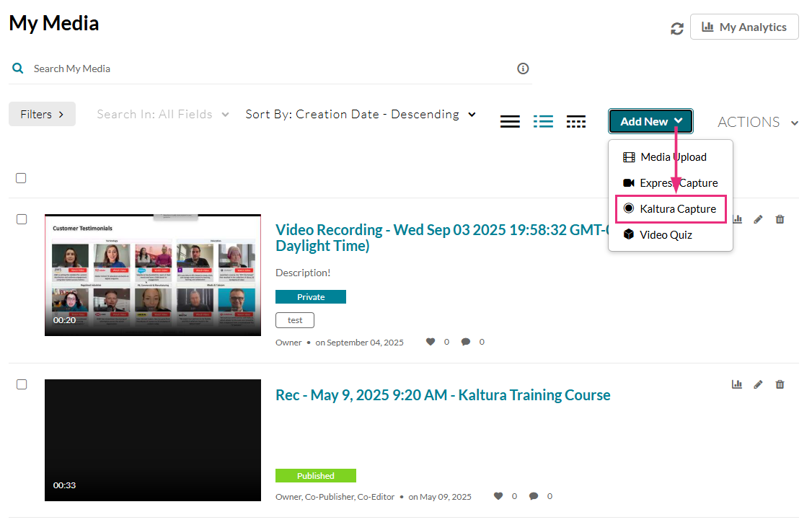Image resolution: width=812 pixels, height=525 pixels.
Task: Click the search info icon
Action: click(x=523, y=69)
